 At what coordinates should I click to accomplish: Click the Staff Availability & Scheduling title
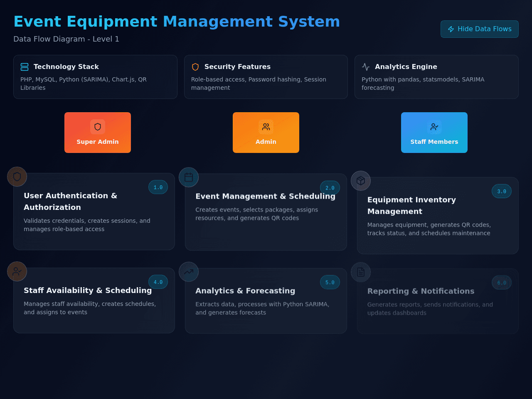pos(88,291)
